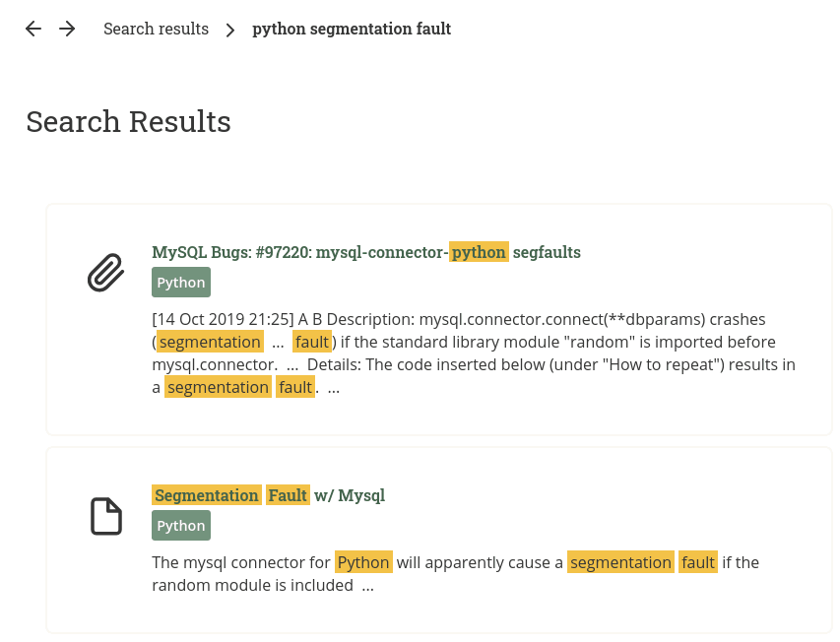Open the "Segmentation Fault w/ Mysql" result

point(268,495)
